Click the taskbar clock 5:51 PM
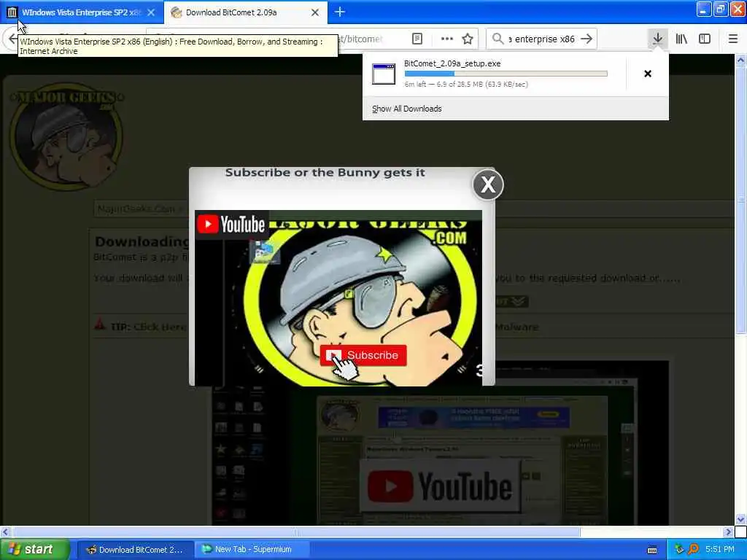The width and height of the screenshot is (747, 560). click(720, 549)
